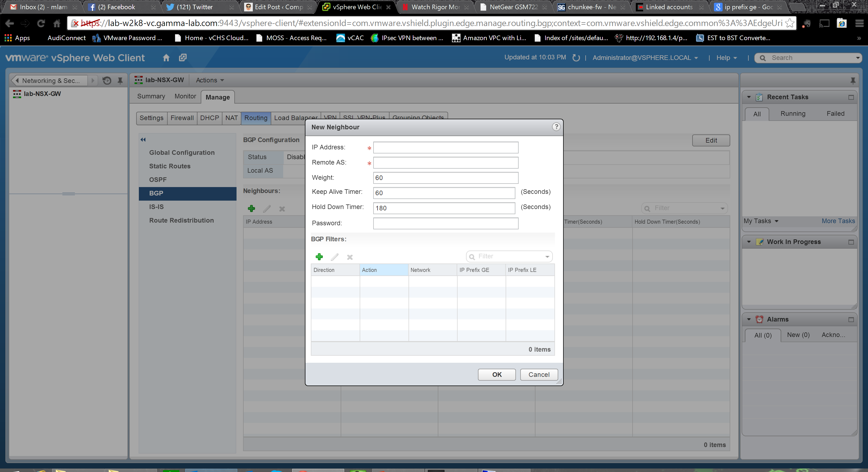Sort by Action column header

pyautogui.click(x=384, y=270)
